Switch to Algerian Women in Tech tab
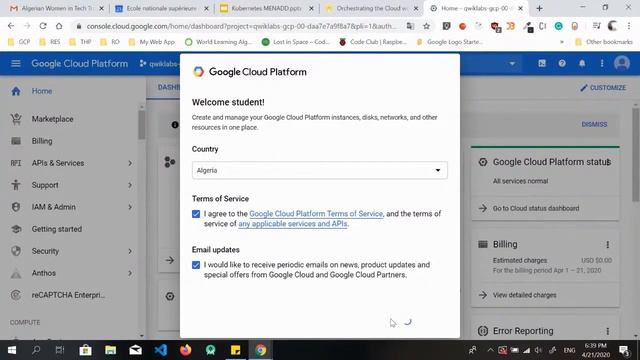This screenshot has width=640, height=360. pyautogui.click(x=57, y=8)
